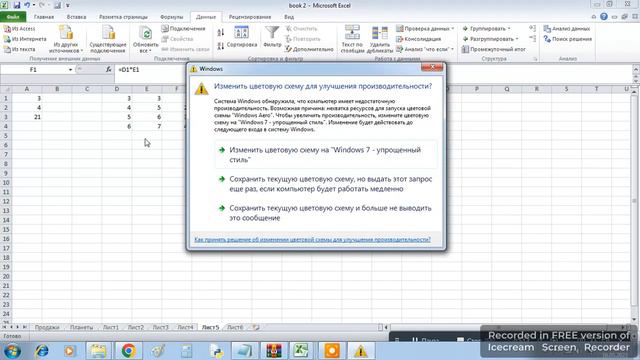Open sheet tab Лист1

point(111,327)
